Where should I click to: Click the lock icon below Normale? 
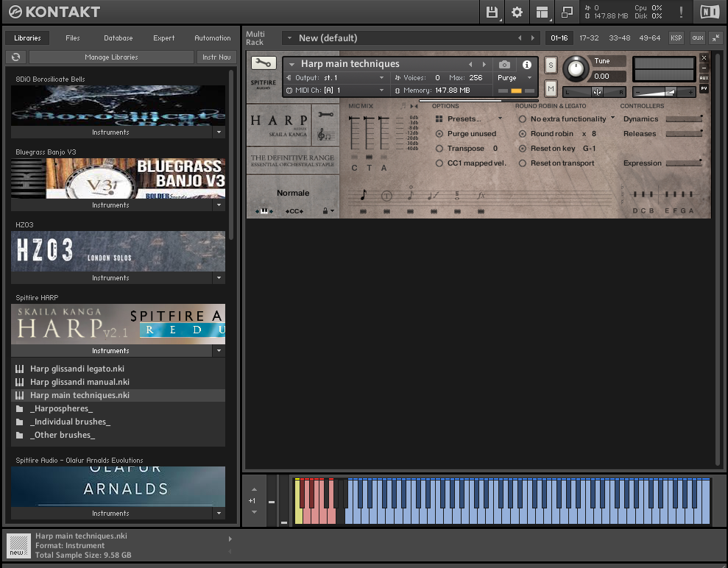(x=325, y=211)
